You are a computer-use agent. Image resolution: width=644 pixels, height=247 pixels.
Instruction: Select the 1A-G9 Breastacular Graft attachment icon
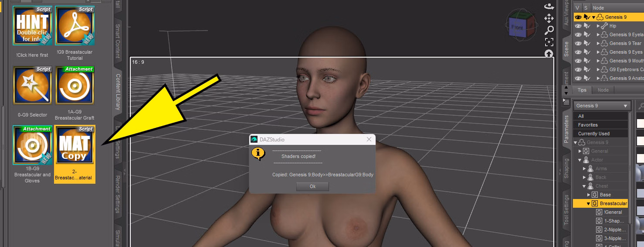click(75, 85)
